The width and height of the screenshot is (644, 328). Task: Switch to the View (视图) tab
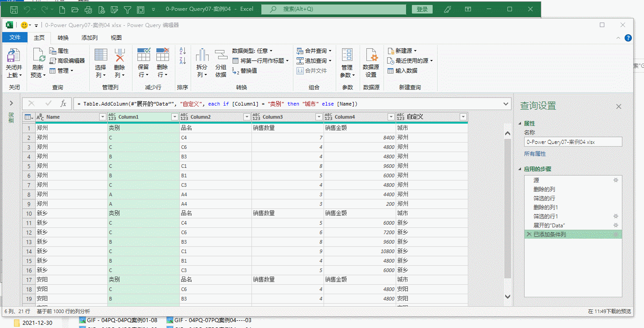pyautogui.click(x=116, y=38)
